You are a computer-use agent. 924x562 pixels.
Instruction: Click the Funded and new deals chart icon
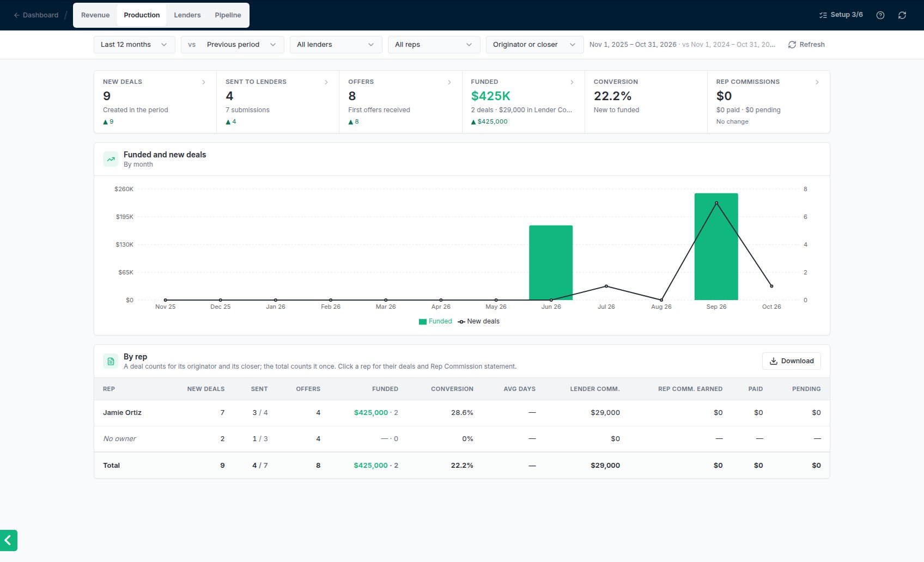pyautogui.click(x=111, y=159)
